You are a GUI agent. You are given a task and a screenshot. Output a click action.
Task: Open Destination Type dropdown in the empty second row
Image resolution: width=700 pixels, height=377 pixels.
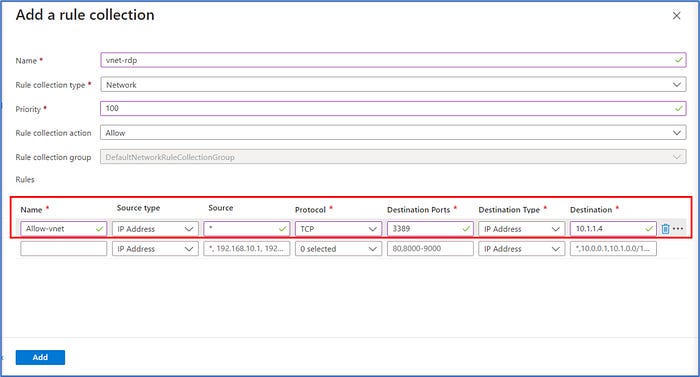click(x=521, y=248)
